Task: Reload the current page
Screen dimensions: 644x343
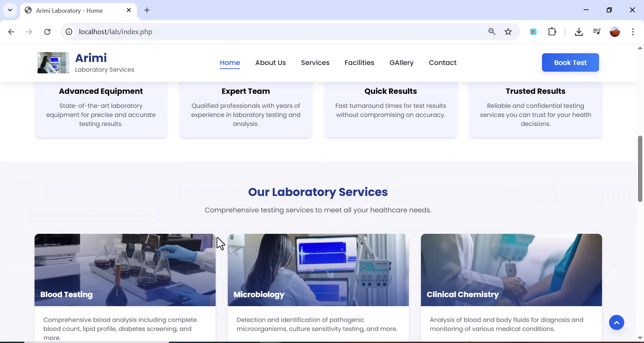Action: pos(47,32)
